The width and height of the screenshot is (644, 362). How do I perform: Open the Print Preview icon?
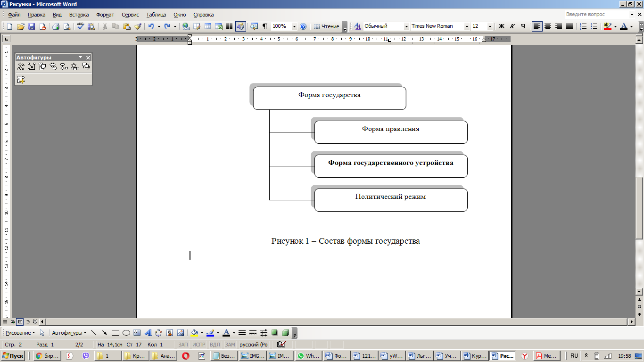[x=67, y=26]
